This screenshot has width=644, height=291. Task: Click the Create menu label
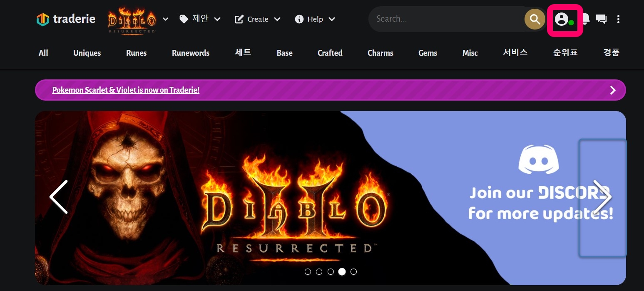click(x=258, y=19)
